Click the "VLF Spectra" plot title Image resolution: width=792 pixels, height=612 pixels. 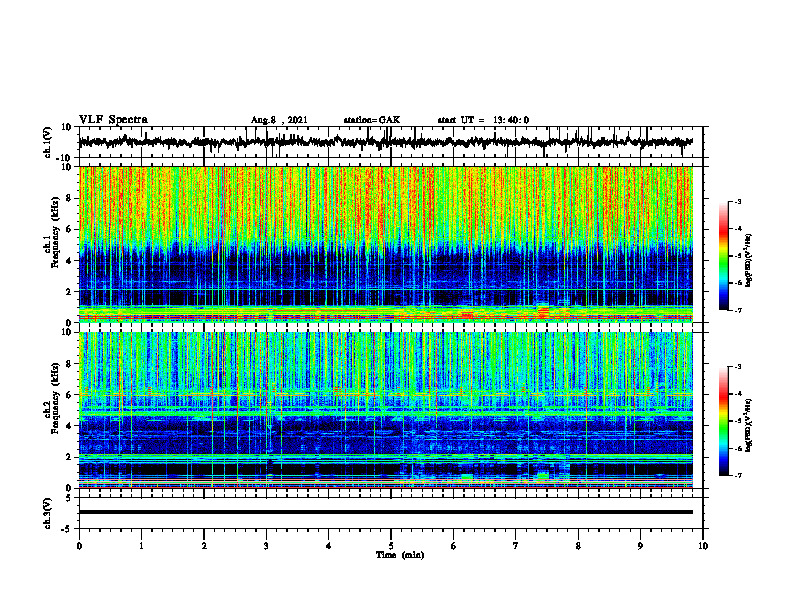tap(113, 120)
